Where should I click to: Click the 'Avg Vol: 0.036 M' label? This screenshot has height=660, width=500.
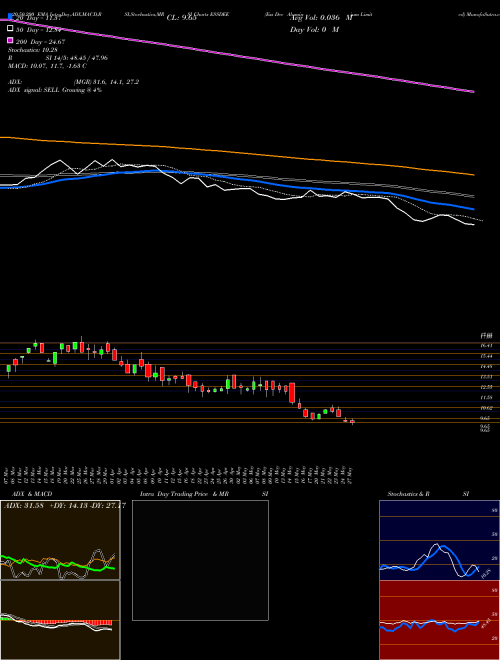click(322, 18)
